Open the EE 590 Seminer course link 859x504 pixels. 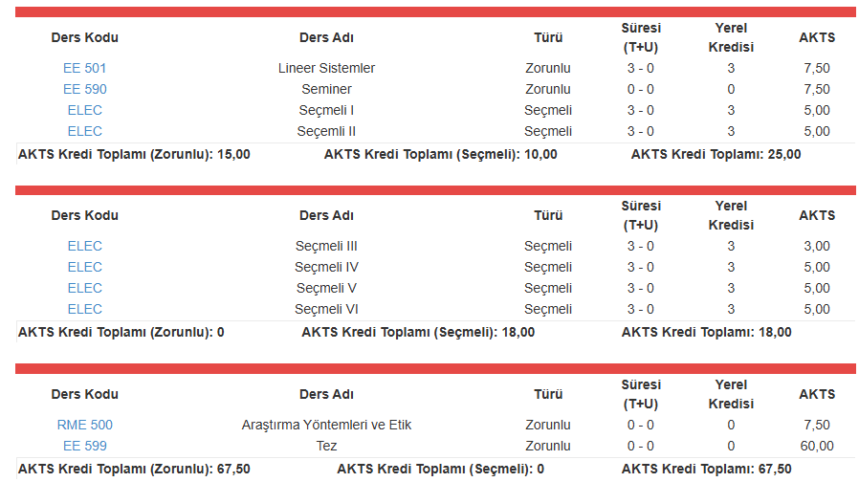coord(84,89)
